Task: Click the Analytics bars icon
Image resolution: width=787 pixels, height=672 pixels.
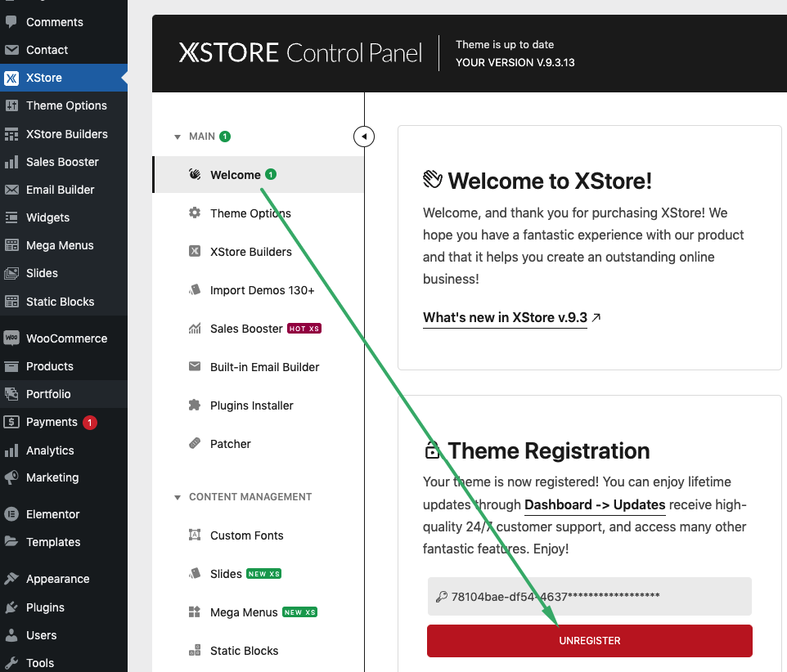Action: [x=11, y=450]
